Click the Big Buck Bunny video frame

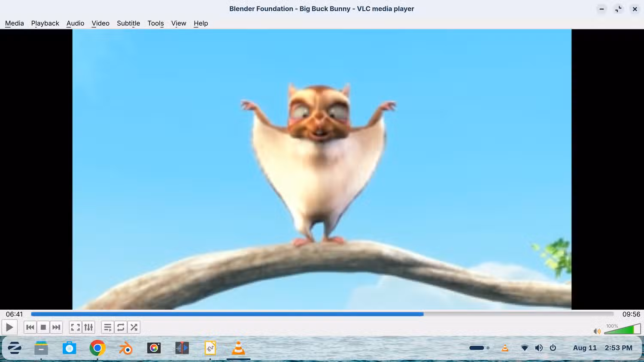(x=322, y=169)
